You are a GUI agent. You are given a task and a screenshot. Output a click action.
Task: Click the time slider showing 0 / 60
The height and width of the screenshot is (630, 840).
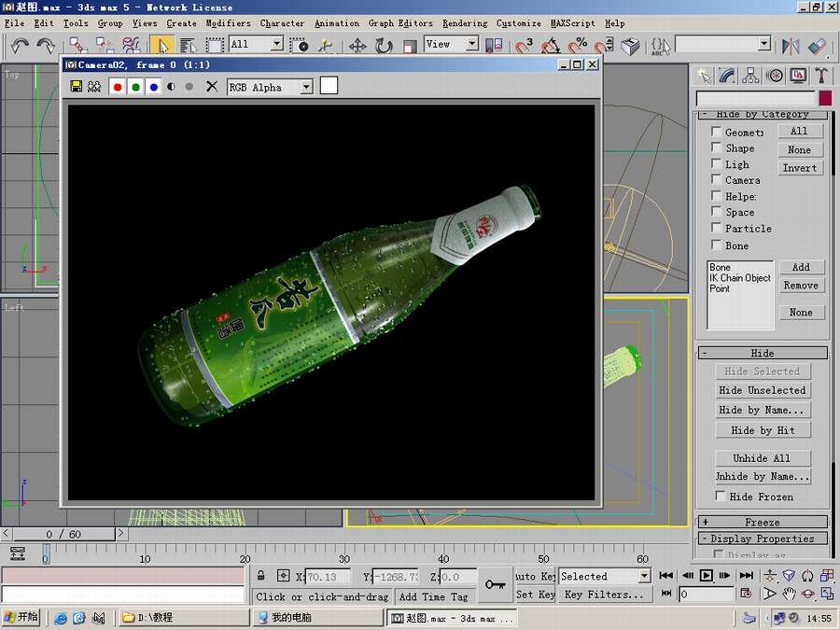coord(63,534)
